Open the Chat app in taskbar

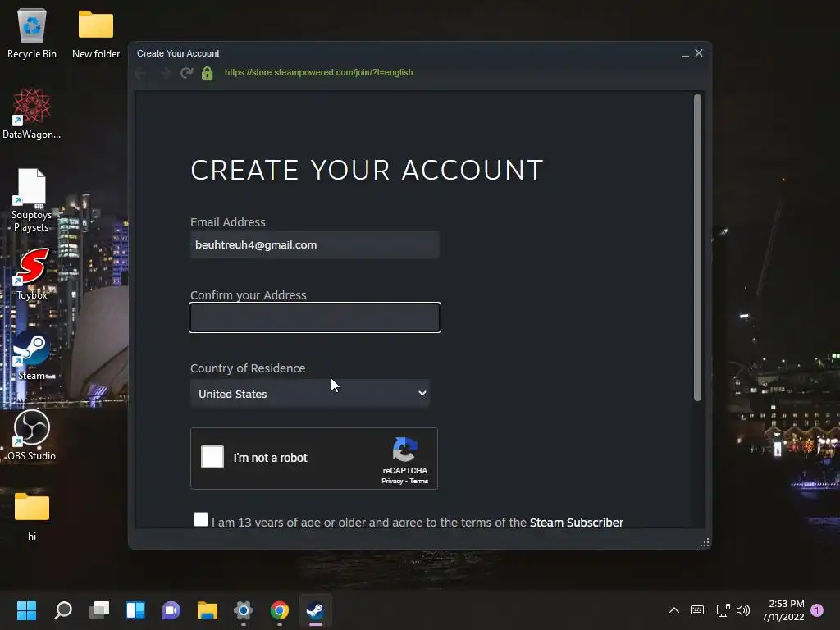pos(171,610)
